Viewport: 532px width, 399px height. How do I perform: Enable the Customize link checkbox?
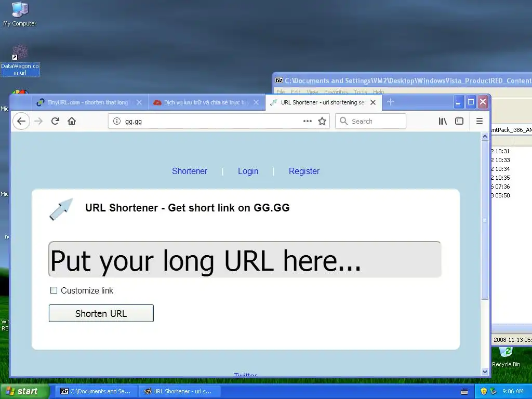[54, 290]
